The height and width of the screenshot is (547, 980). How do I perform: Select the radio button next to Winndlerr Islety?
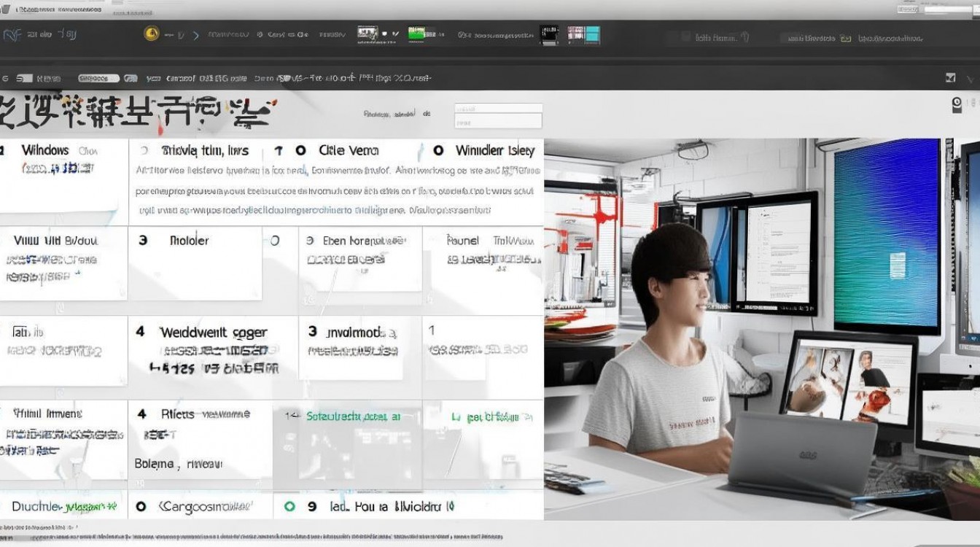(438, 150)
